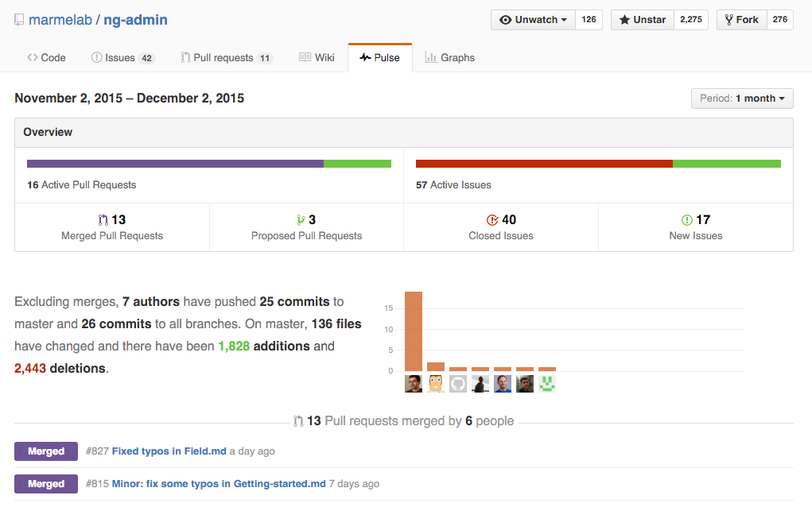Click the repository book icon beside marmelab
Screen dimensions: 812x507
19,20
